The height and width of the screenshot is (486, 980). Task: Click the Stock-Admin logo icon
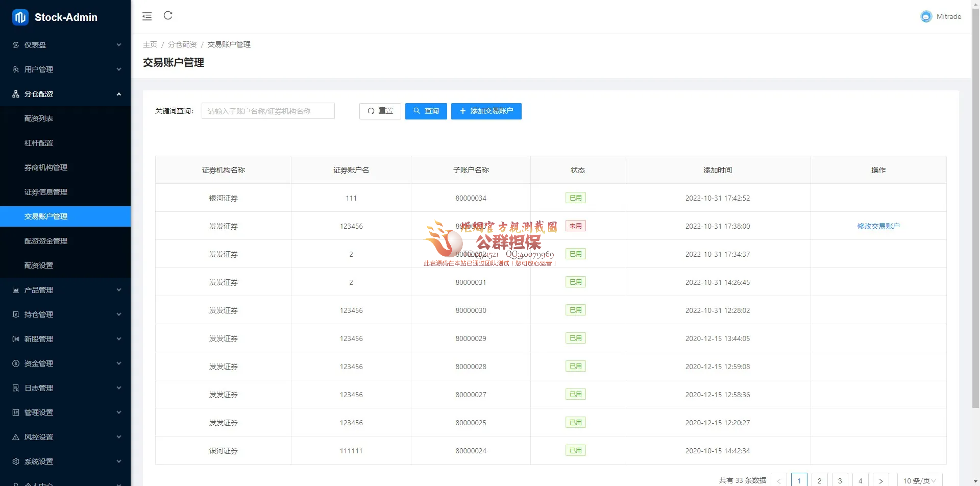coord(20,17)
